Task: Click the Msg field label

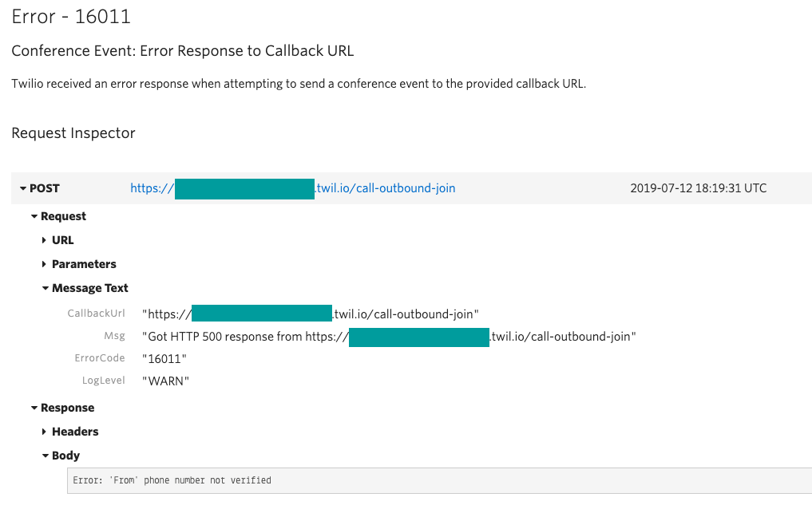Action: [x=114, y=336]
